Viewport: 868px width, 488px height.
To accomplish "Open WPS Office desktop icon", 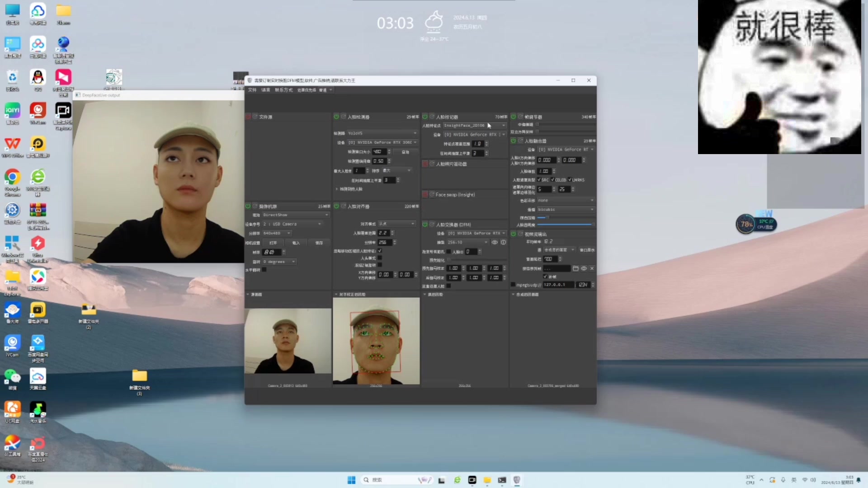I will 13,147.
